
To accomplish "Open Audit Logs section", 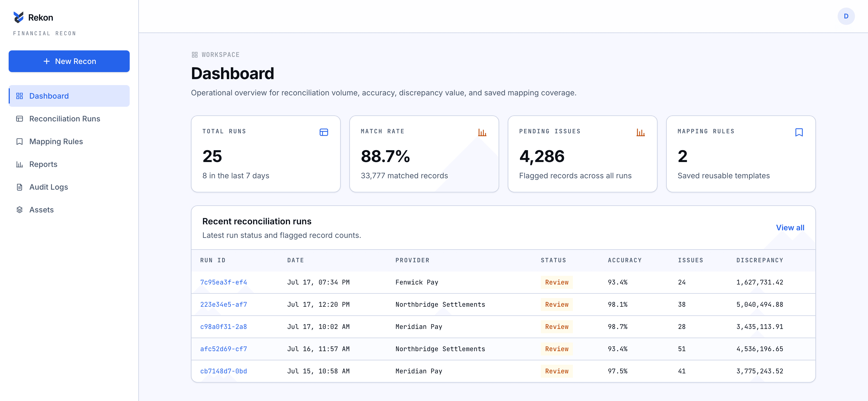I will pyautogui.click(x=69, y=187).
